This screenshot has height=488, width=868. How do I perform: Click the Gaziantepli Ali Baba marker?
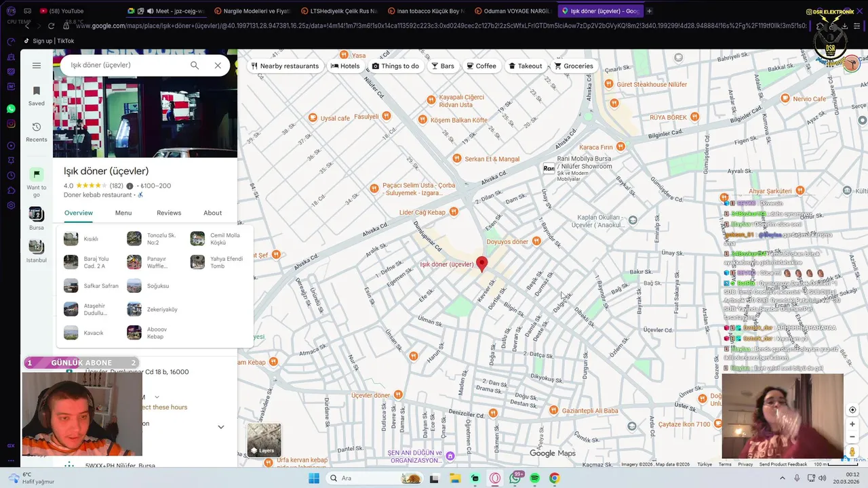pos(553,411)
